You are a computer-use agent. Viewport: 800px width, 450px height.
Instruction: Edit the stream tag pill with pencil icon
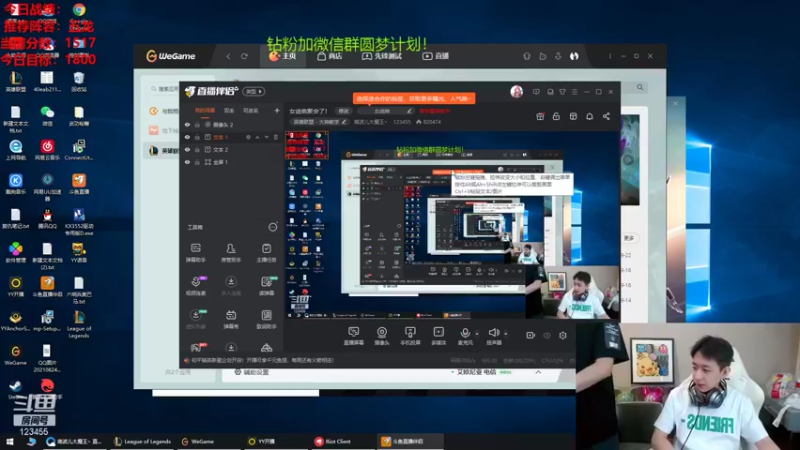[x=385, y=111]
